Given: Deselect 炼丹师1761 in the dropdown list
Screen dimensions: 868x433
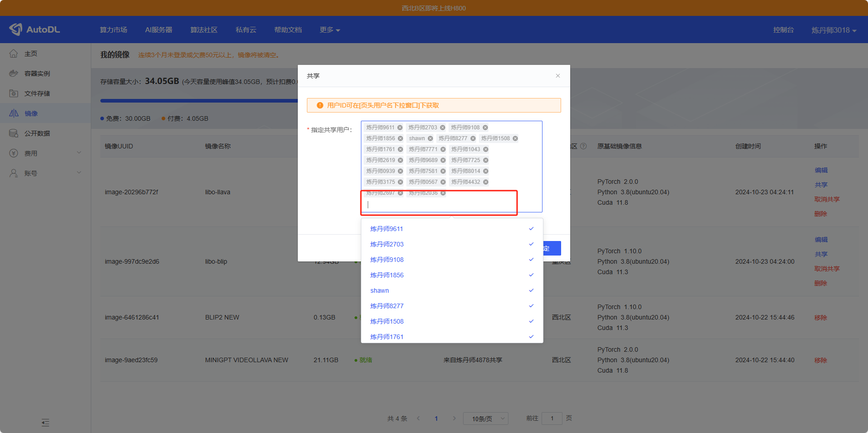Looking at the screenshot, I should [x=452, y=336].
